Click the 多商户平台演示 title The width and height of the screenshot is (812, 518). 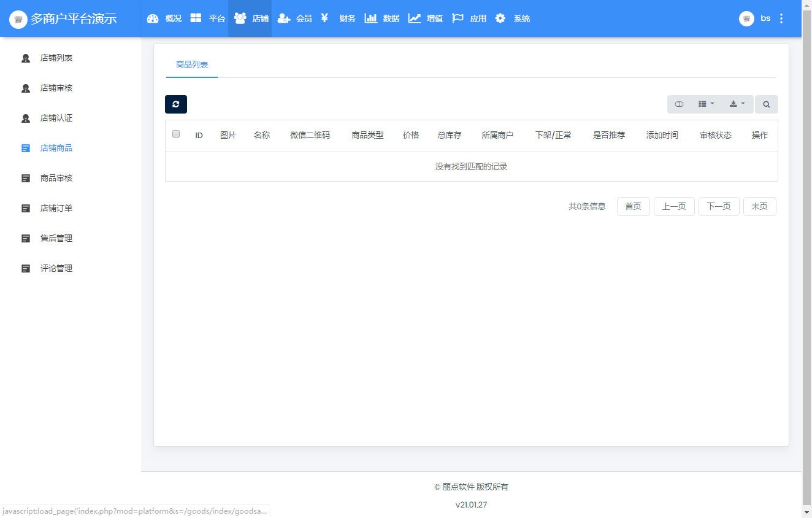pos(74,18)
